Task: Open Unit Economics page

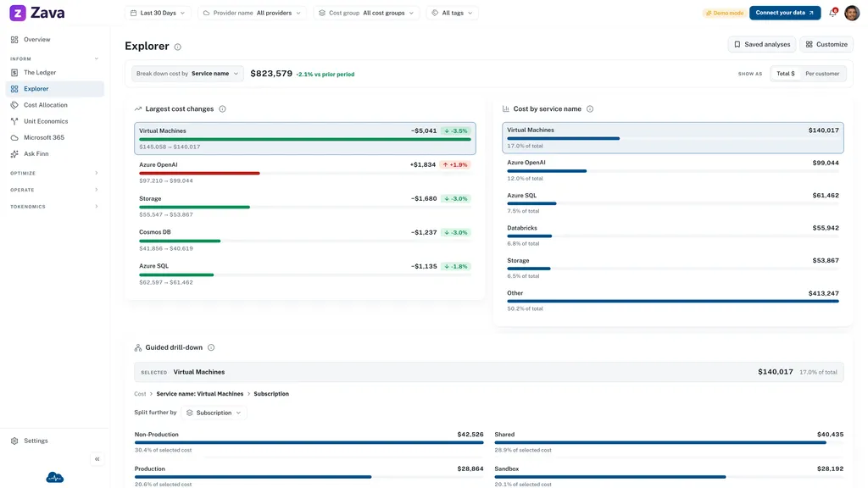Action: click(55, 121)
